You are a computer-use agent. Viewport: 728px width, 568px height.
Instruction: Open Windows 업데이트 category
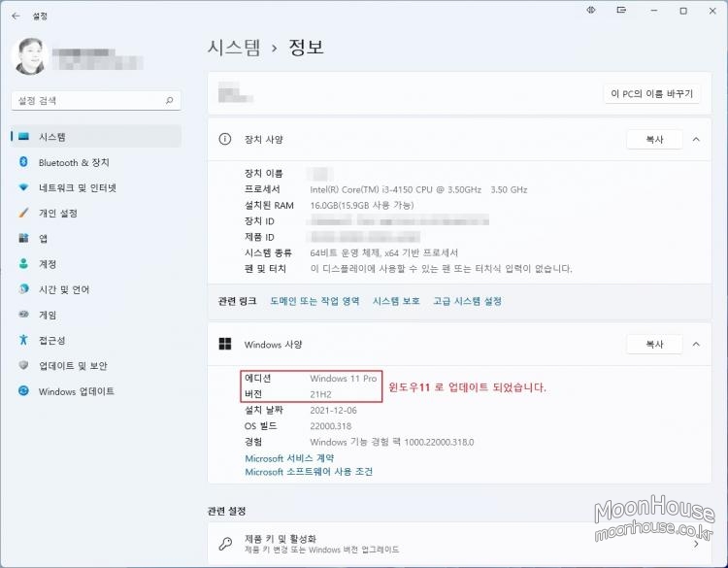pyautogui.click(x=96, y=391)
